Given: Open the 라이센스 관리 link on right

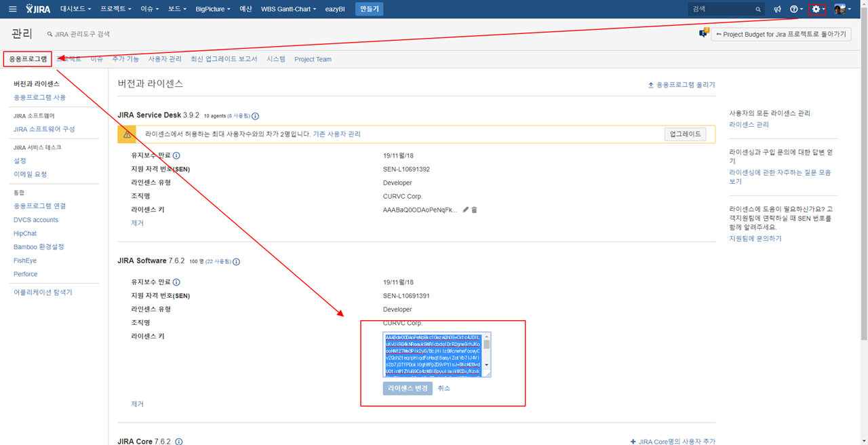Looking at the screenshot, I should click(x=749, y=125).
